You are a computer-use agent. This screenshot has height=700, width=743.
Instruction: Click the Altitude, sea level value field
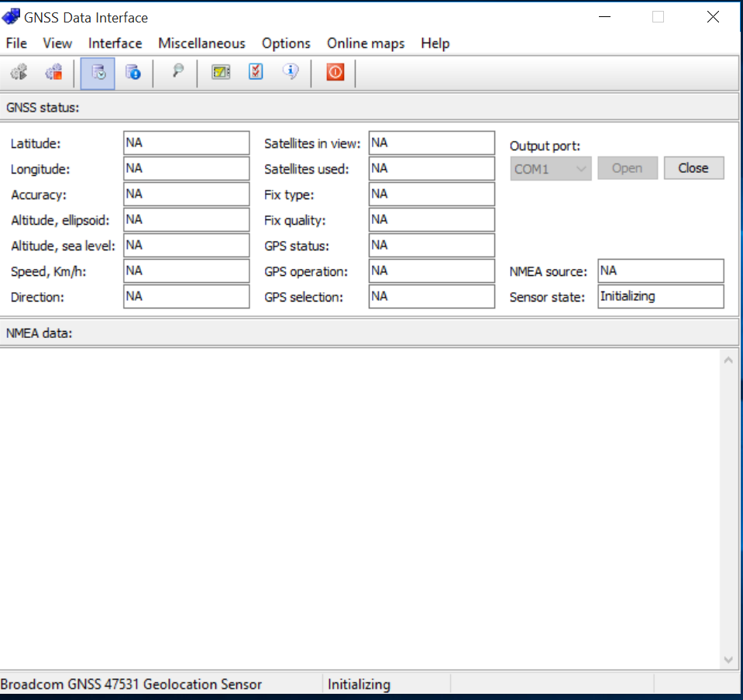(187, 245)
